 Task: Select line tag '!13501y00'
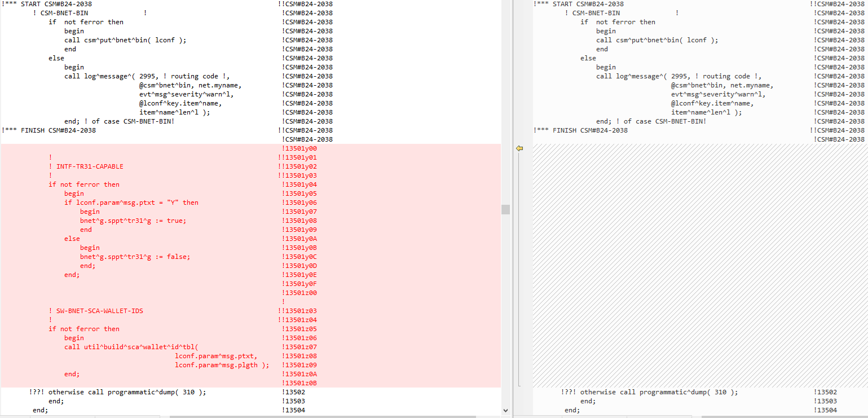click(299, 148)
